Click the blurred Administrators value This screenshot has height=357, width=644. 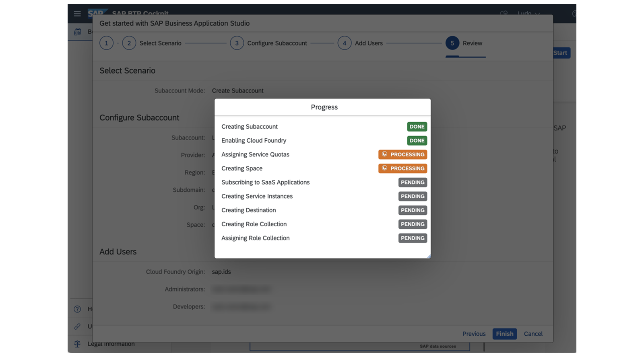tap(241, 289)
